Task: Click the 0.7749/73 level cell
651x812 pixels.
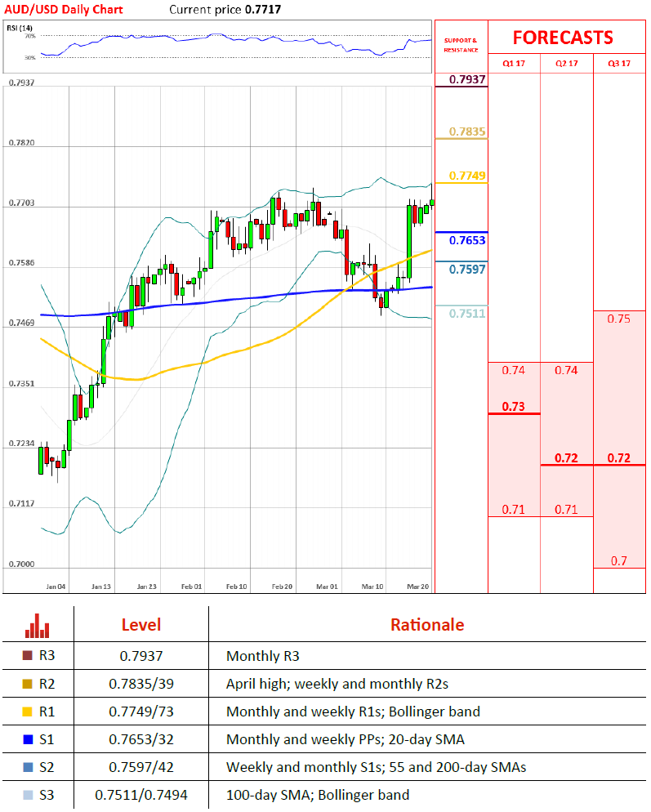Action: [140, 712]
